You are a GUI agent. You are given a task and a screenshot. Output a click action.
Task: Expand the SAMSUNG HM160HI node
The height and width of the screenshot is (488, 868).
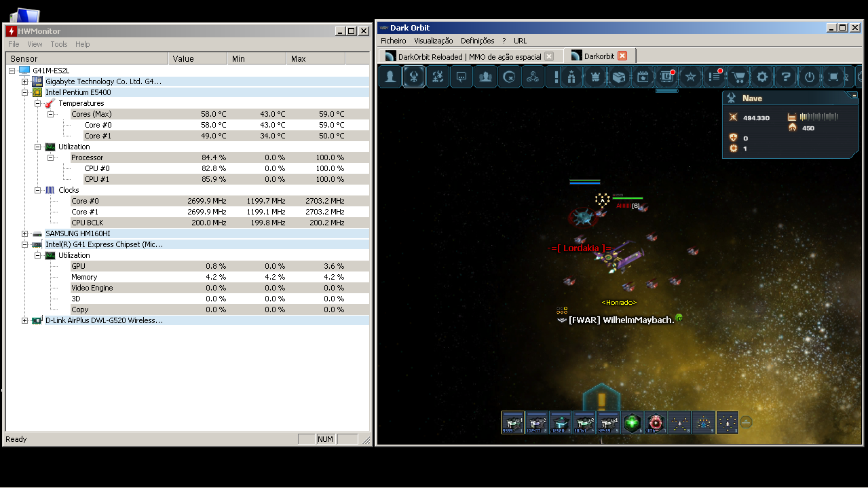point(25,233)
